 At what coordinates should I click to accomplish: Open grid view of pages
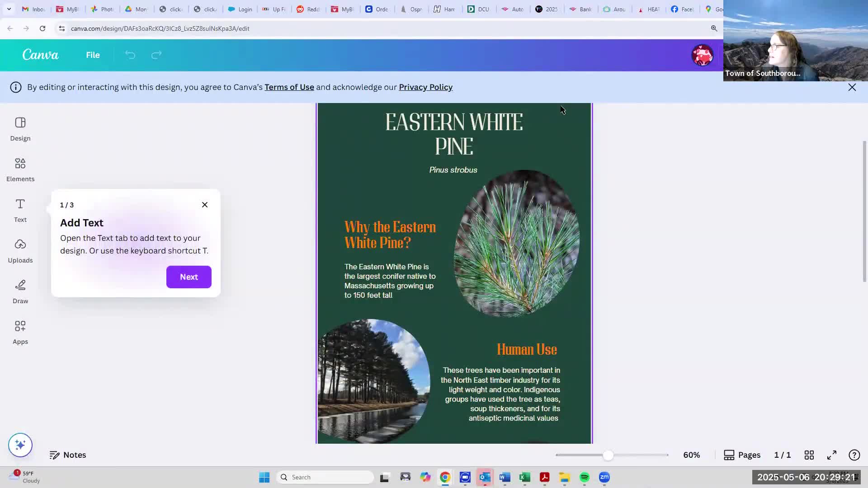[809, 455]
